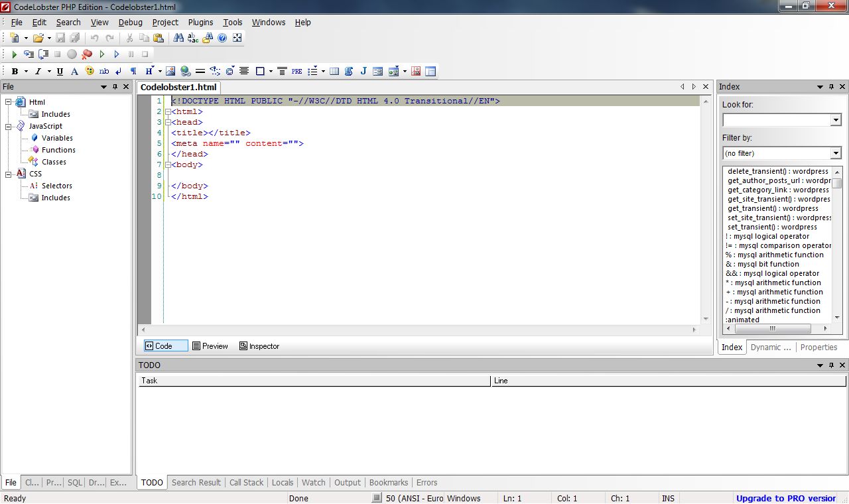849x504 pixels.
Task: Insert hyperlink with the globe chain icon
Action: pos(185,71)
